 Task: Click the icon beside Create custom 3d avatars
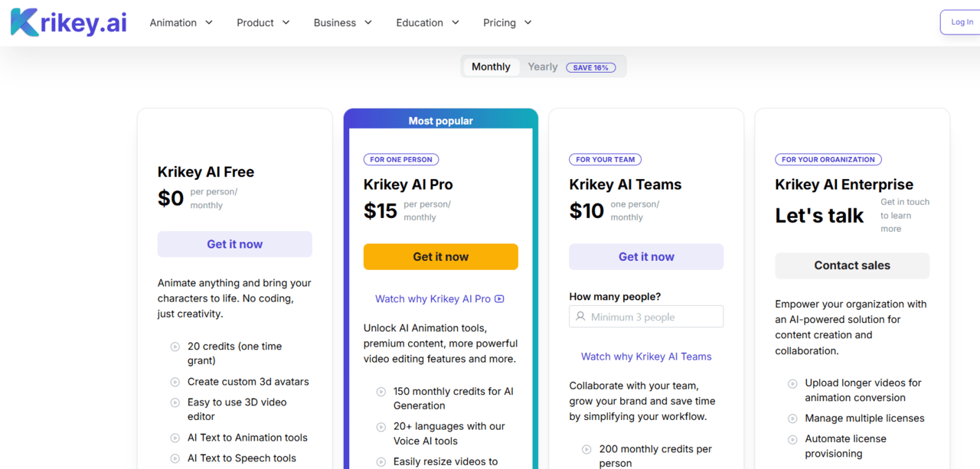(x=175, y=382)
